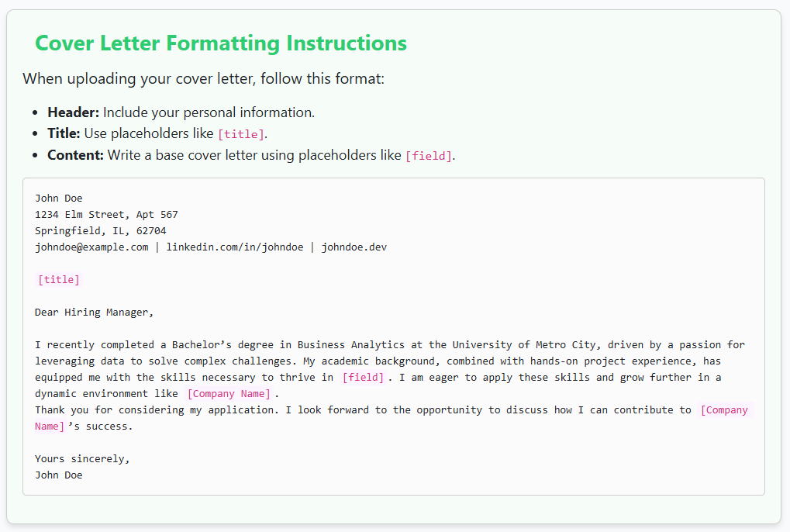The height and width of the screenshot is (532, 790).
Task: Click the John Doe name at the letter top
Action: point(58,198)
